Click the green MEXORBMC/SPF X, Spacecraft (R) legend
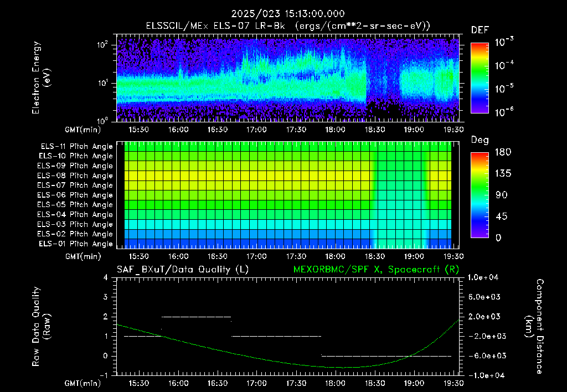 click(x=376, y=270)
